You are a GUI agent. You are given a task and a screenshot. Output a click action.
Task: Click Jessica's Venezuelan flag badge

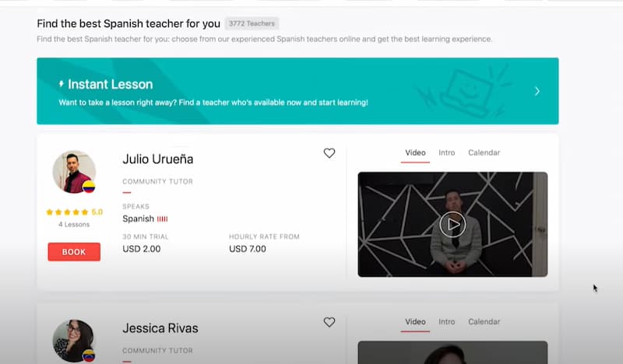(89, 355)
